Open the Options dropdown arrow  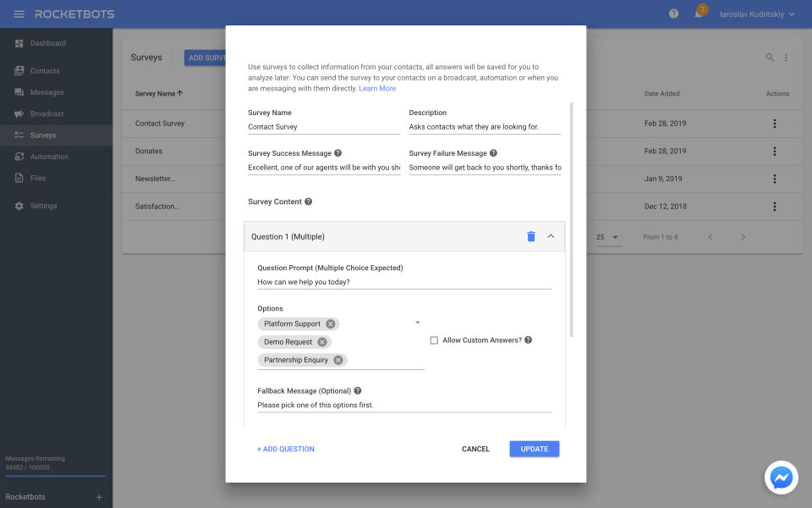click(417, 323)
